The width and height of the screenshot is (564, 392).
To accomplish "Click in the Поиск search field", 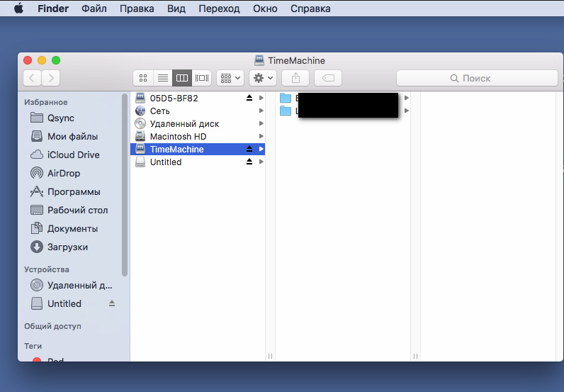I will pyautogui.click(x=470, y=78).
